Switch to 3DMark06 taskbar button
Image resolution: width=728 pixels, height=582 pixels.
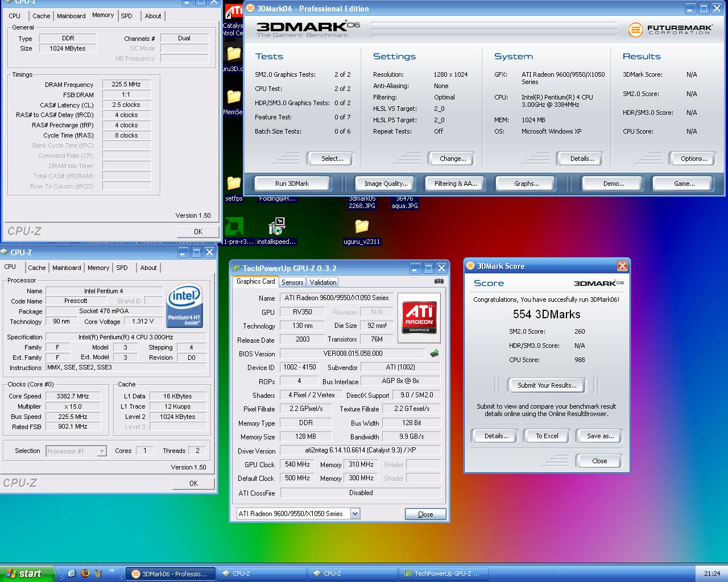[171, 573]
